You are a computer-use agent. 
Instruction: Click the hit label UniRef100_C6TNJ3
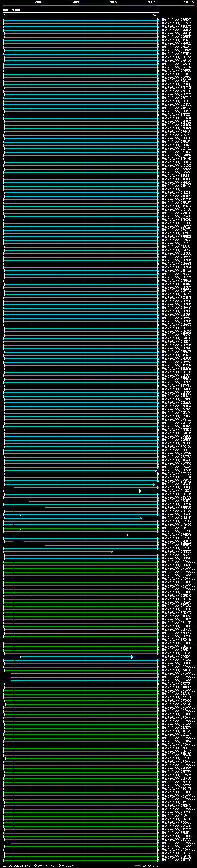pos(177,74)
